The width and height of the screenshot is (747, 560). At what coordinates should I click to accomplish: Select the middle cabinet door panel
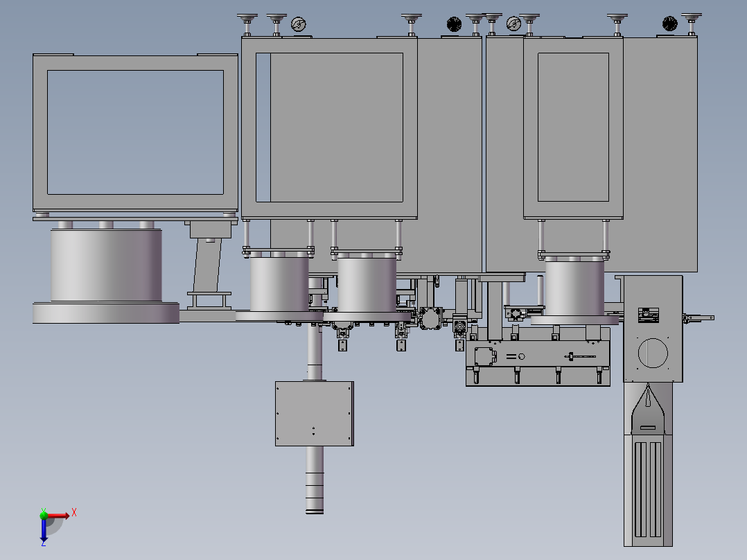pos(329,128)
